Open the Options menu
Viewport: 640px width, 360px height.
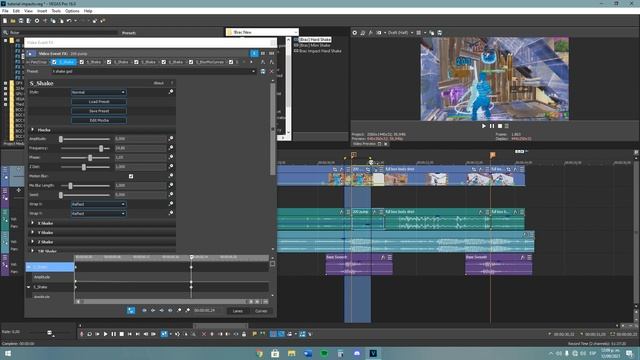click(72, 11)
